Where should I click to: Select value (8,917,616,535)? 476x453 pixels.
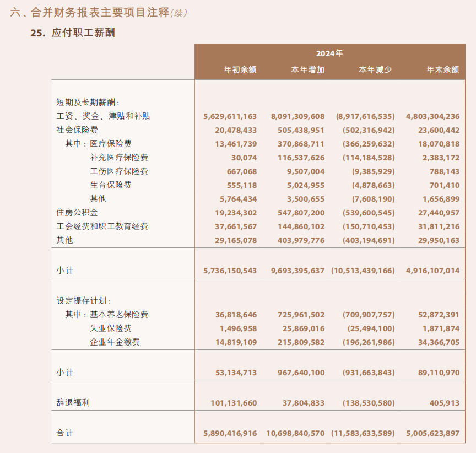(365, 116)
